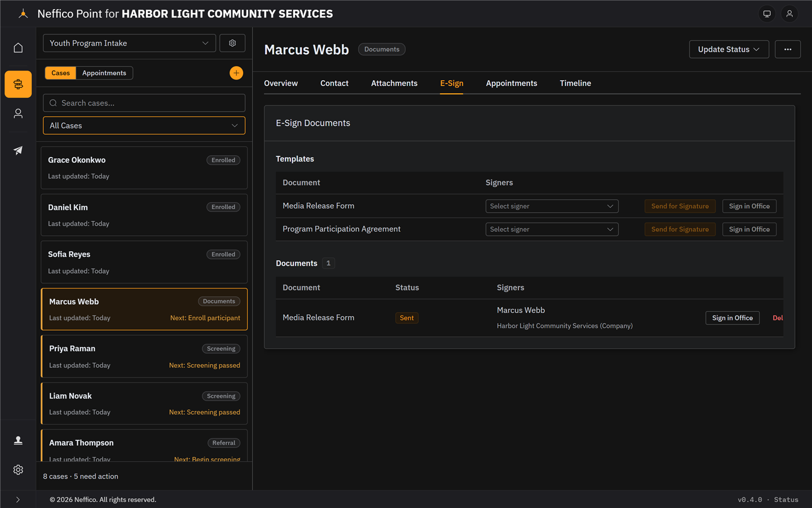Screen dimensions: 812x508
Task: Click the Documents count badge '1'
Action: click(x=328, y=263)
